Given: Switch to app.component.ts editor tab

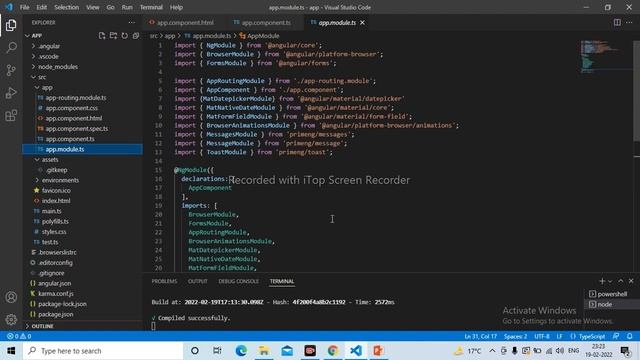Looking at the screenshot, I should (265, 23).
